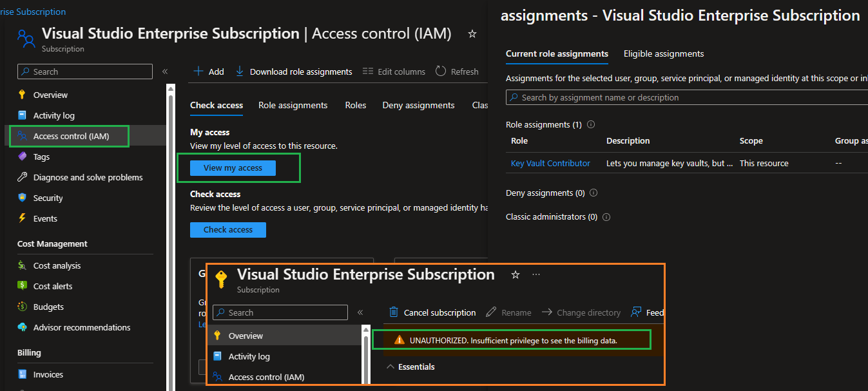Click the info icon beside Role assignments (1)
Viewport: 868px width, 391px height.
[591, 124]
